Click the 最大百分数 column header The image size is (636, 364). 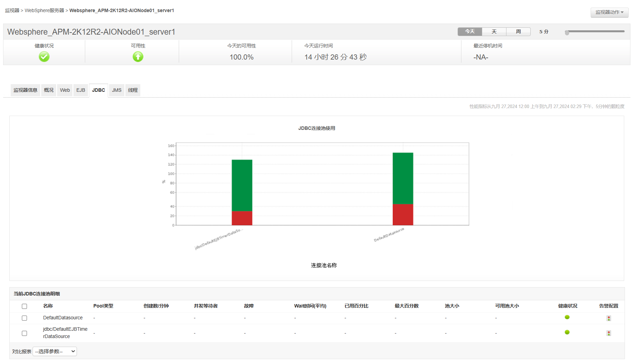click(407, 306)
